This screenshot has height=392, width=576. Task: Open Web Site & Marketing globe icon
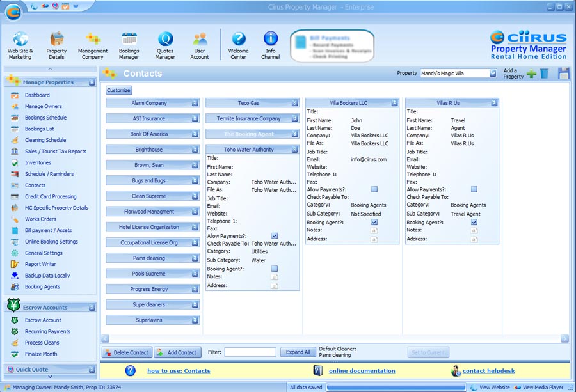tap(20, 39)
